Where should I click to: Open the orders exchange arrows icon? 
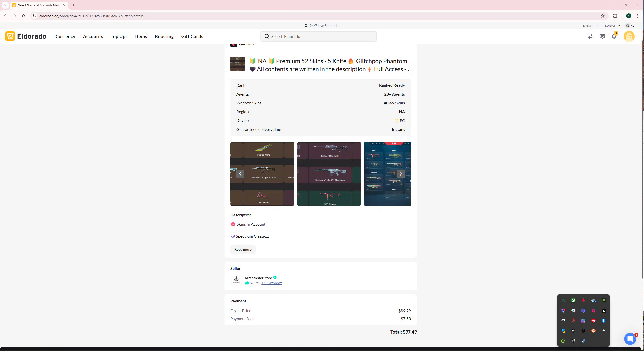pyautogui.click(x=590, y=36)
